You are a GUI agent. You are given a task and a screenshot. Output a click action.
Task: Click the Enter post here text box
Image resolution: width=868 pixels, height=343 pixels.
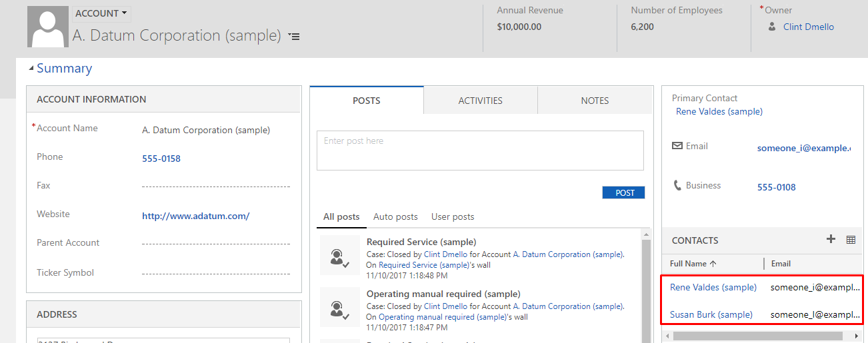point(480,150)
